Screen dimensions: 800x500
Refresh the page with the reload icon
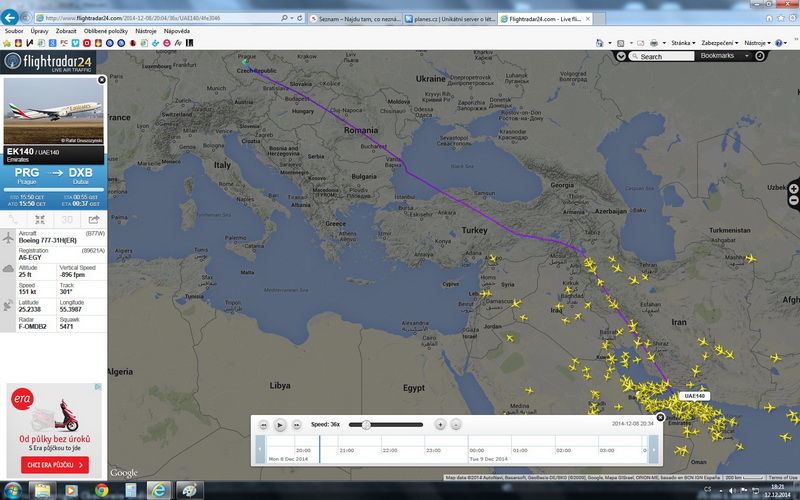tap(300, 18)
